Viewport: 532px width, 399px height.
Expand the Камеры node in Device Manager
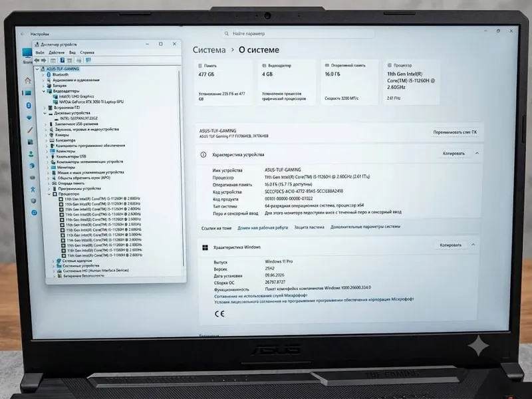[46, 135]
